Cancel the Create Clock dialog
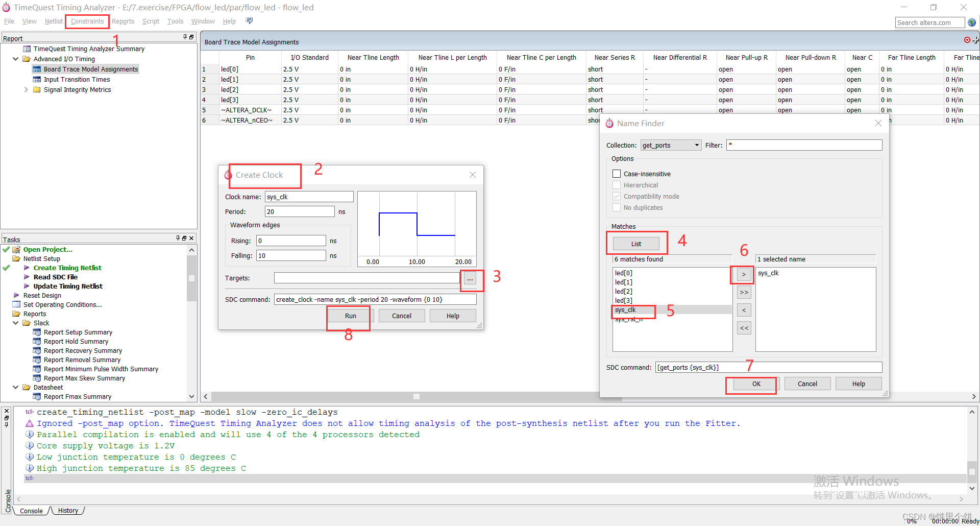The image size is (980, 526). click(402, 316)
